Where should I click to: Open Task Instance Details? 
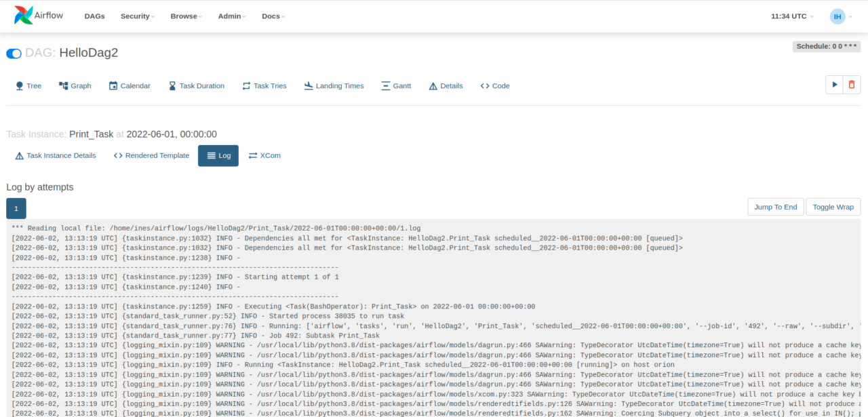click(x=56, y=155)
